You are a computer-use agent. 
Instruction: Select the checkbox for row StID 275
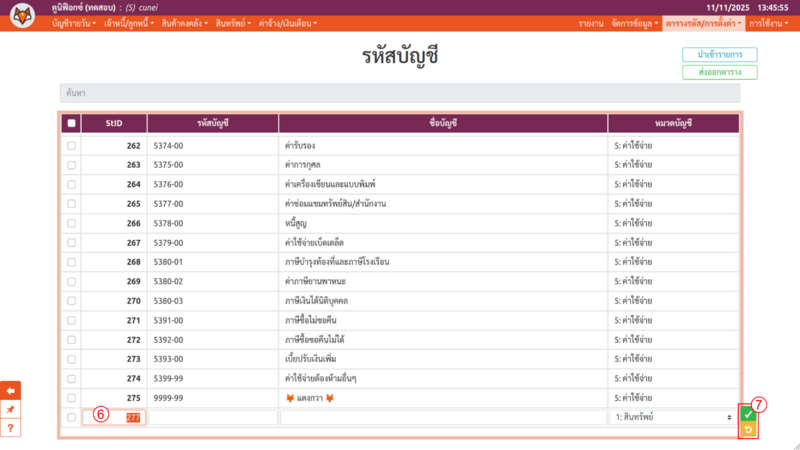click(x=71, y=398)
